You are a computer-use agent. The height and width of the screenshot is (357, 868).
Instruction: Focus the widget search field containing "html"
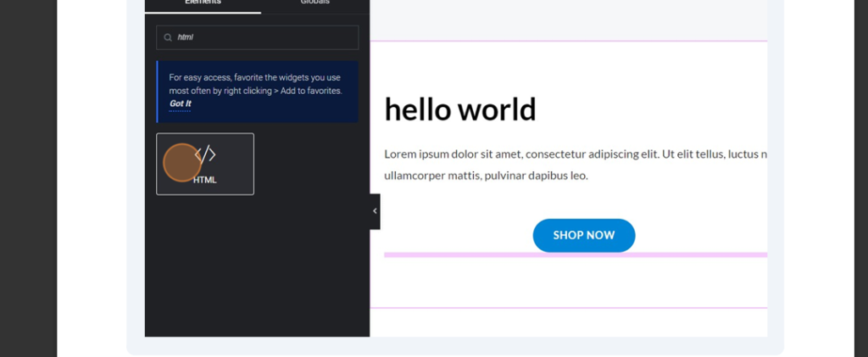[x=263, y=37]
